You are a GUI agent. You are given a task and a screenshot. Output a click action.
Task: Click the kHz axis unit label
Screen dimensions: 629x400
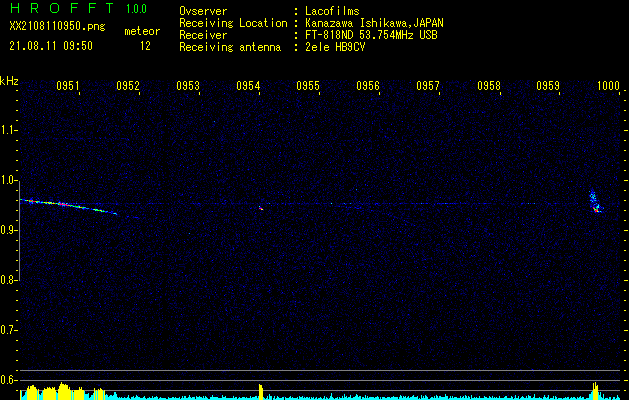coord(9,81)
